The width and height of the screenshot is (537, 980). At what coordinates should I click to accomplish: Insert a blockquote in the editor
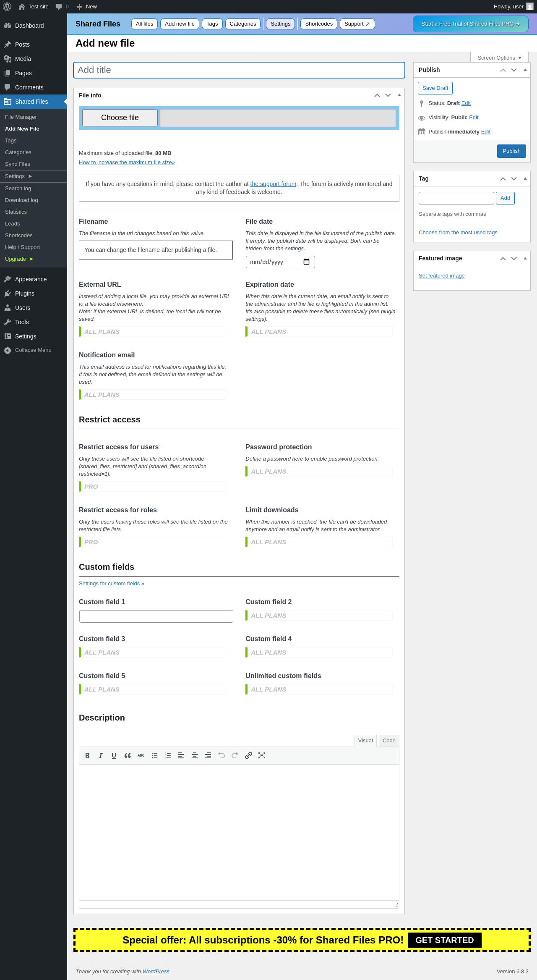(x=128, y=755)
